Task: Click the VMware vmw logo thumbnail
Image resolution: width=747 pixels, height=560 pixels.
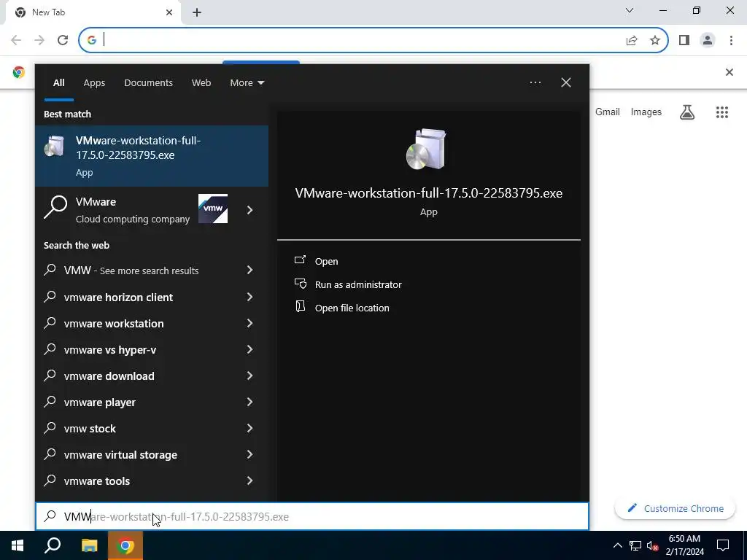Action: coord(213,209)
